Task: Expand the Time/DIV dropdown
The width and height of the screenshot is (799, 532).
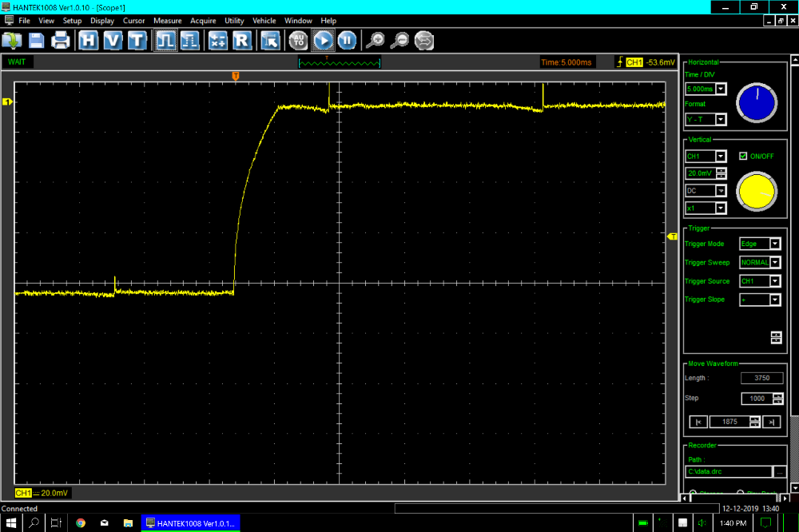Action: [721, 89]
